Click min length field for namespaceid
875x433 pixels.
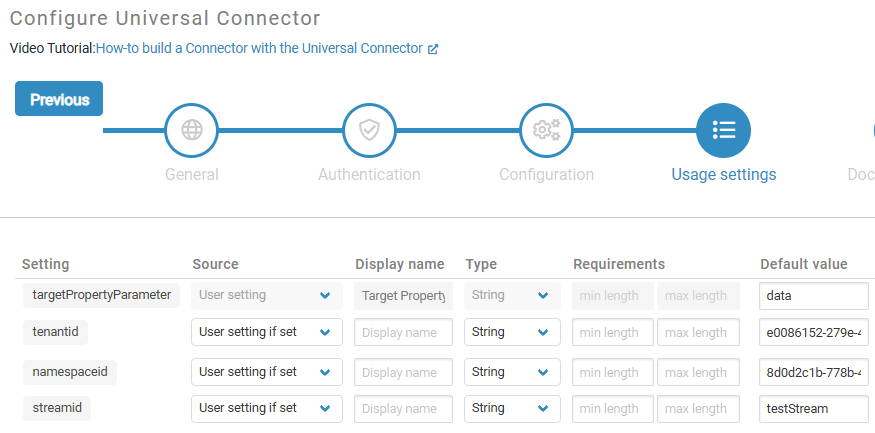612,372
